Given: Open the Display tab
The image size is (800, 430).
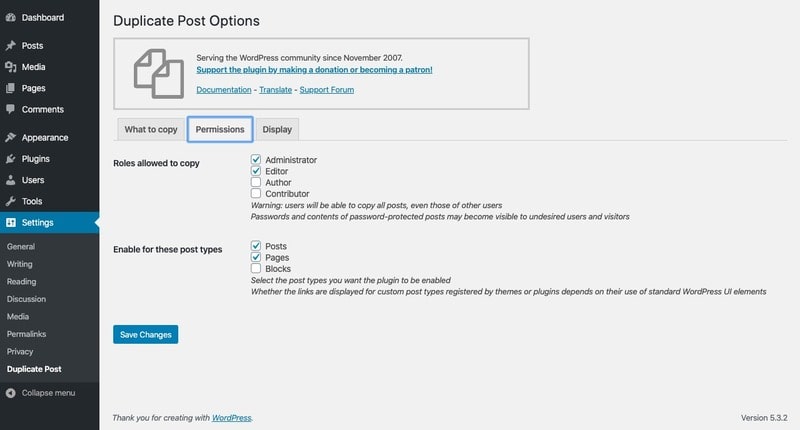Looking at the screenshot, I should pos(277,130).
